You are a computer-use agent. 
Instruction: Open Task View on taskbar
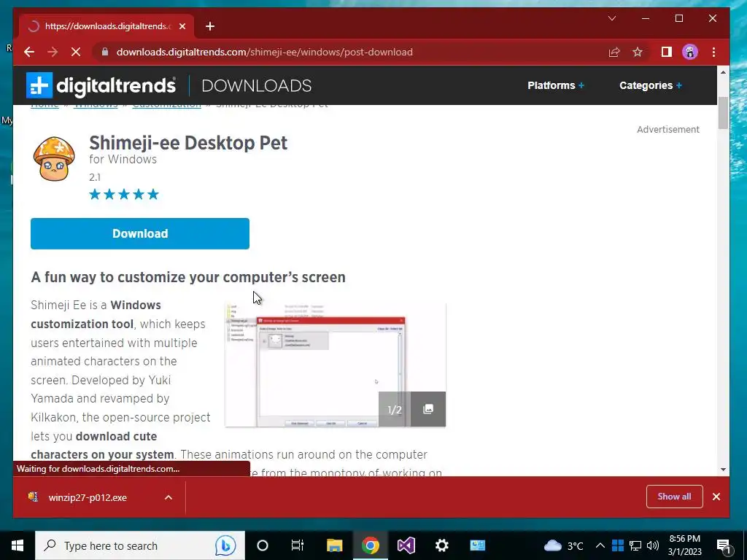(298, 545)
